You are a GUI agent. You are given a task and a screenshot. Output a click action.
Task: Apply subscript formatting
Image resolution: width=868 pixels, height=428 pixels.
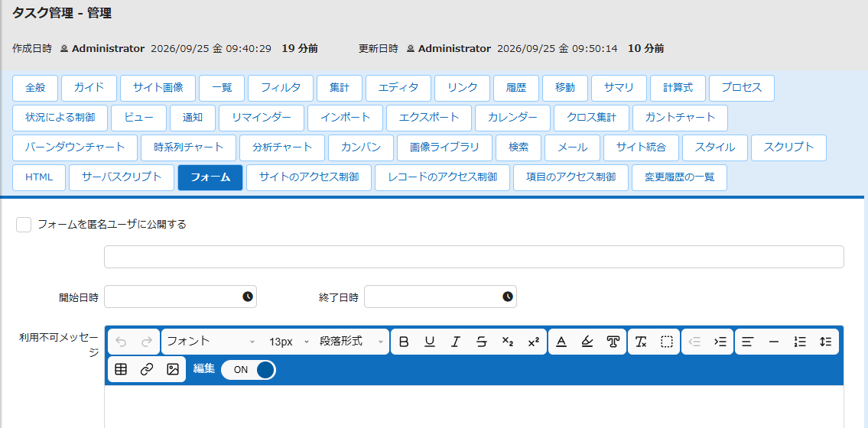pyautogui.click(x=508, y=342)
